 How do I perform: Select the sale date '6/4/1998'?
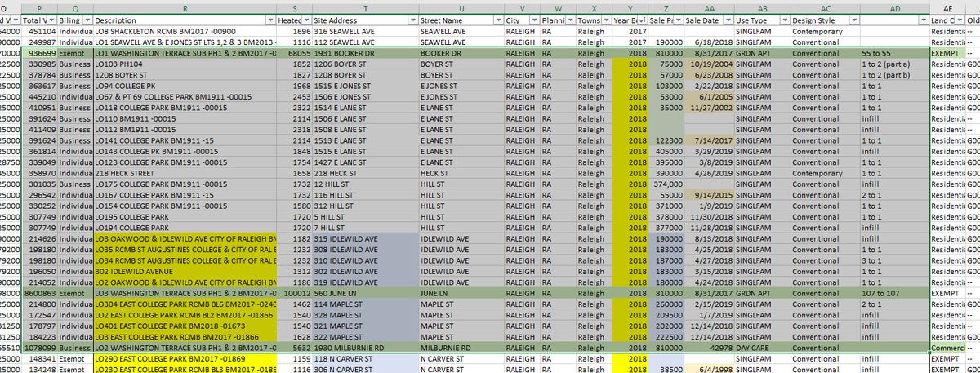click(x=708, y=370)
